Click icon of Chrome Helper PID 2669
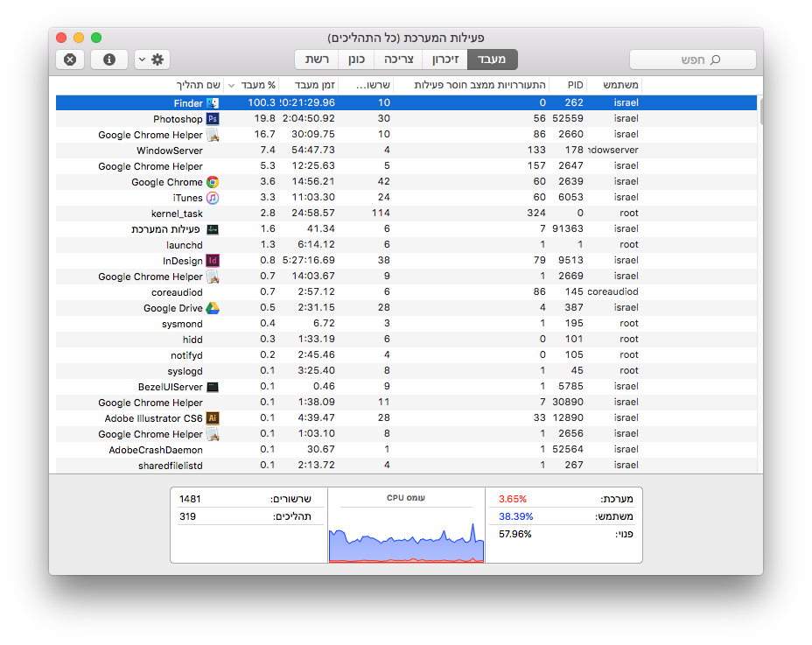 213,277
